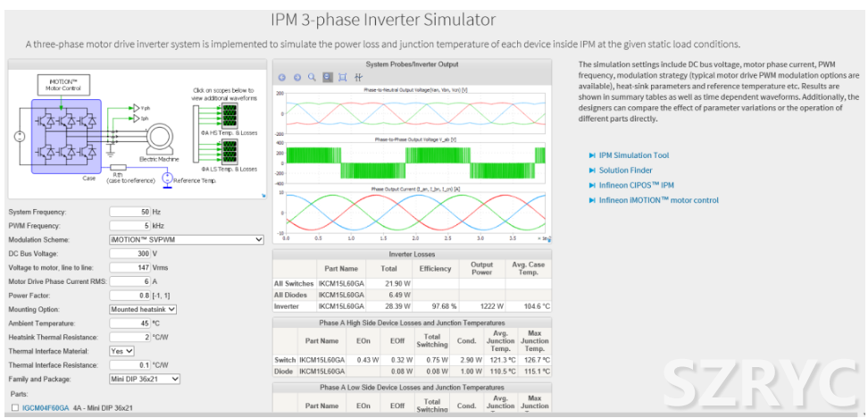The width and height of the screenshot is (868, 418).
Task: Click the PWM Frequency input field
Action: pyautogui.click(x=129, y=226)
